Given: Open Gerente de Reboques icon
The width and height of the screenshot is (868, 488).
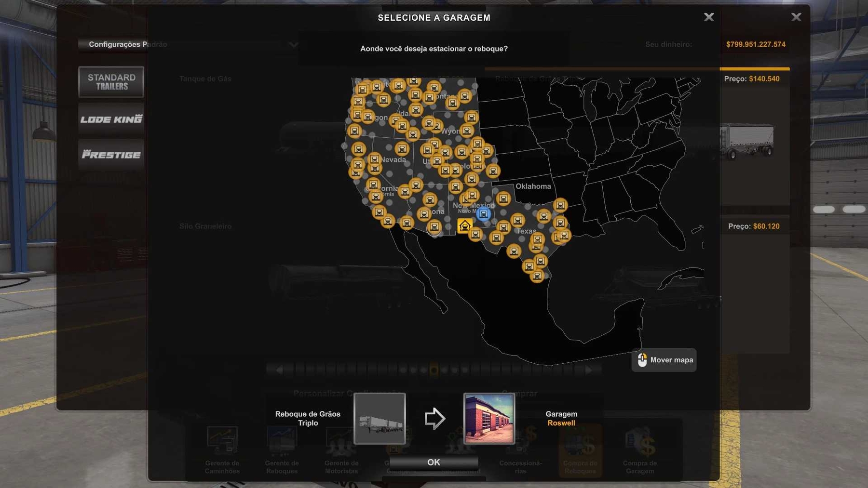Looking at the screenshot, I should (282, 448).
